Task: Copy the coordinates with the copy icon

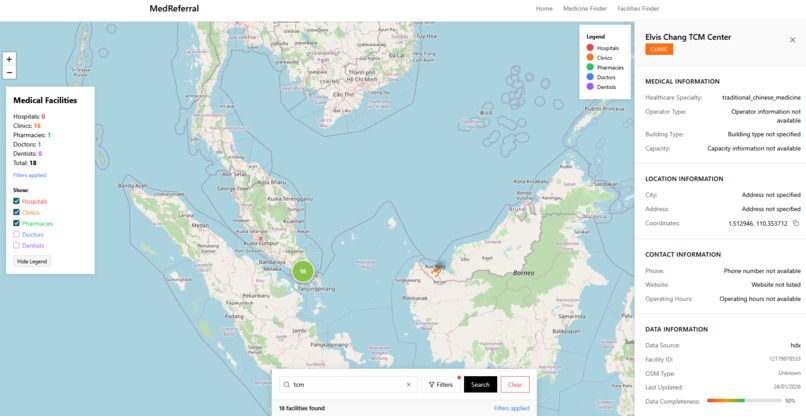Action: [796, 224]
